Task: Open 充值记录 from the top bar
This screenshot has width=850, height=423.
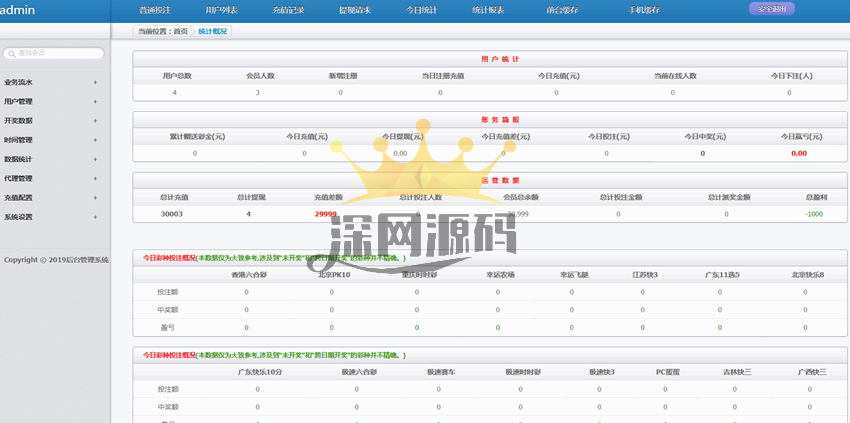Action: point(288,10)
